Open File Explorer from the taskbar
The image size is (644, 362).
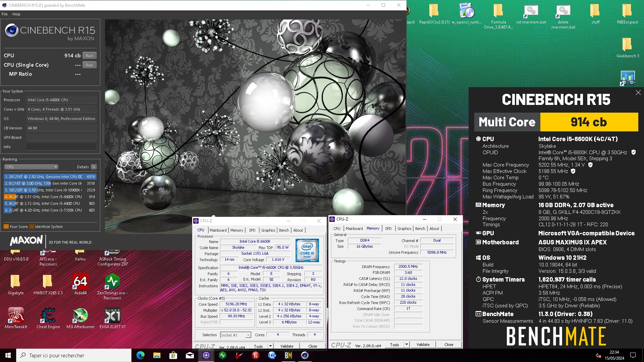(x=157, y=355)
